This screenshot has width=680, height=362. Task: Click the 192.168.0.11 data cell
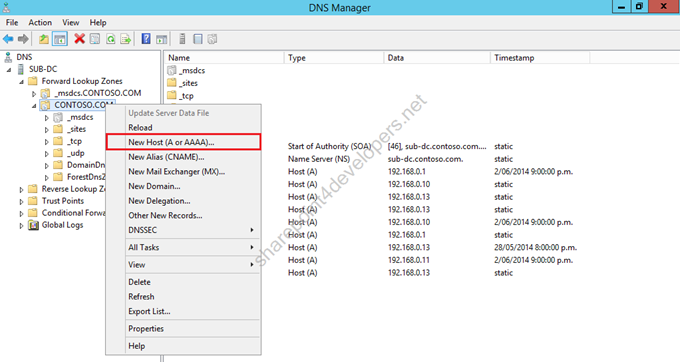[x=409, y=260]
